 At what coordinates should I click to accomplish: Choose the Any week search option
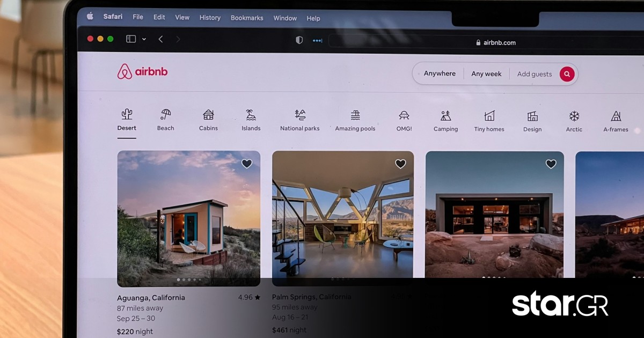[486, 74]
